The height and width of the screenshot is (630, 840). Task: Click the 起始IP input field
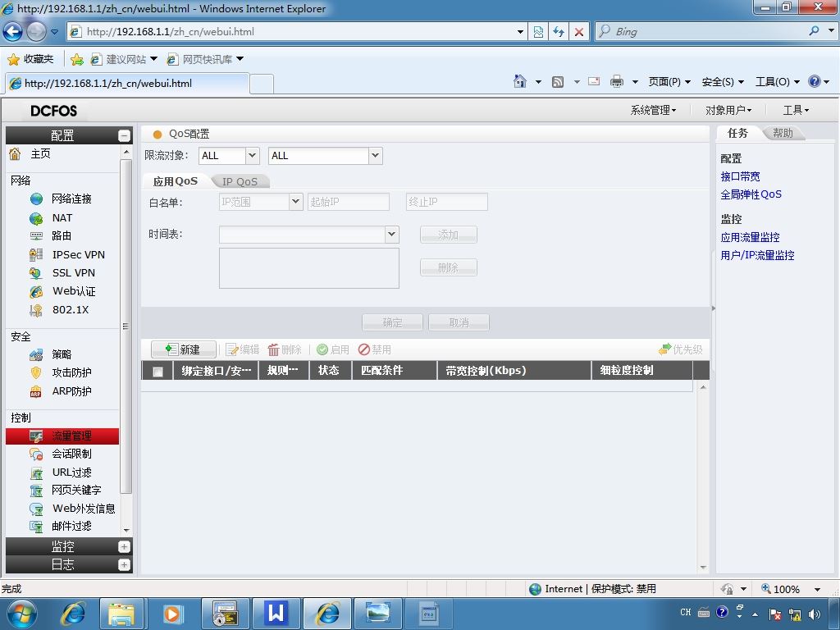348,202
